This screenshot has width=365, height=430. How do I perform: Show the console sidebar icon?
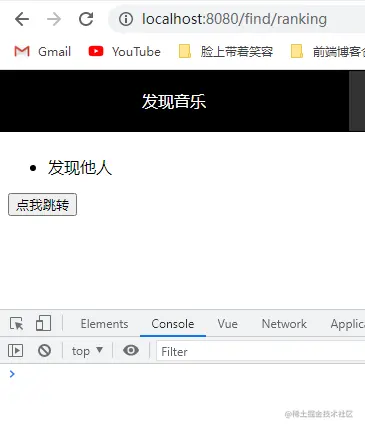click(x=15, y=351)
